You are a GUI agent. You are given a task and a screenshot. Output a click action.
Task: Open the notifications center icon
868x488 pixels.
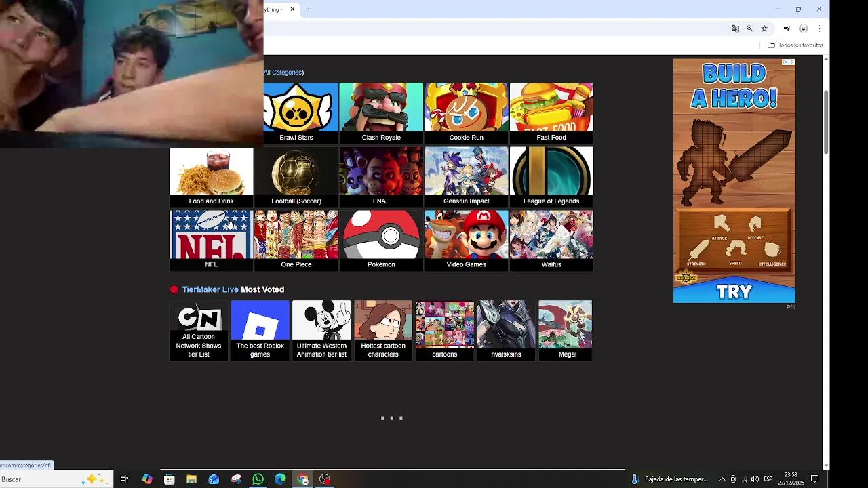coord(815,479)
